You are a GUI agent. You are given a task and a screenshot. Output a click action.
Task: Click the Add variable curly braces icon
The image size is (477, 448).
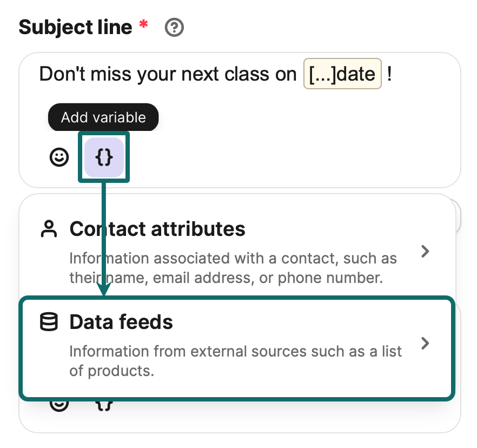point(104,157)
